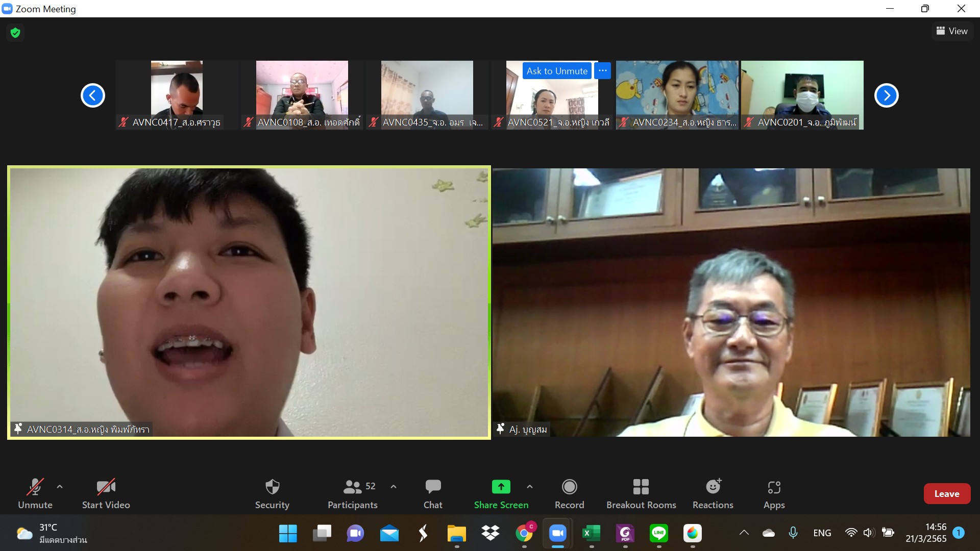Open File Explorer from taskbar

456,533
